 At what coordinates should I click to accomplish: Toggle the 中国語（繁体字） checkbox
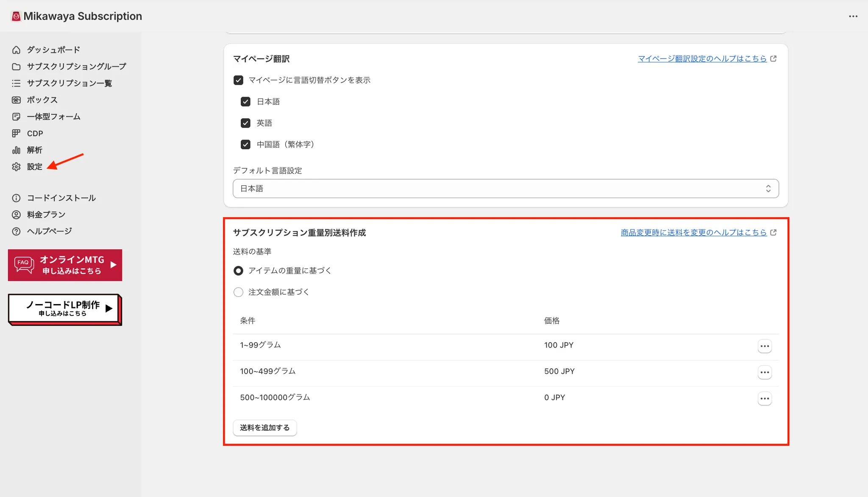coord(245,145)
